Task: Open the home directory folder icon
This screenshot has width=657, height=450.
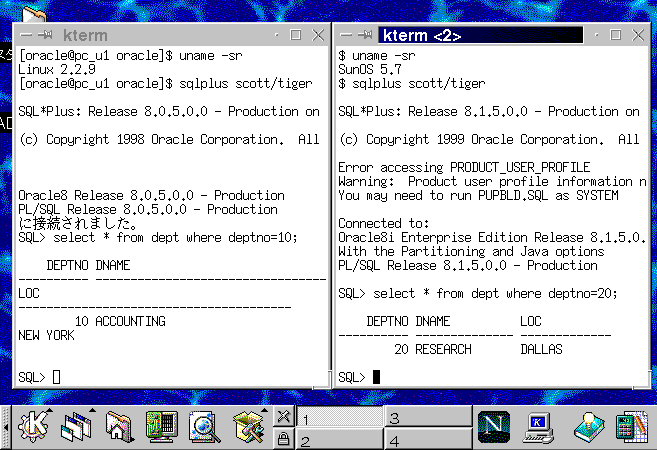Action: click(x=119, y=427)
